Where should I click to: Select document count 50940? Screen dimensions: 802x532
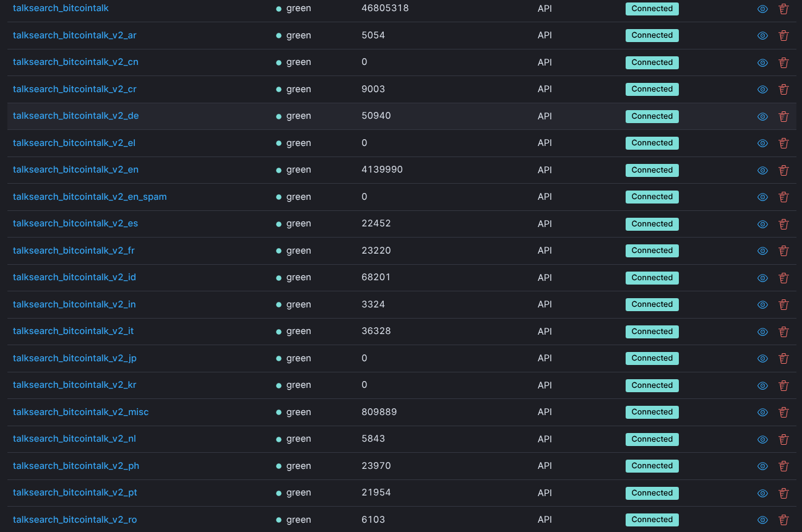point(376,116)
